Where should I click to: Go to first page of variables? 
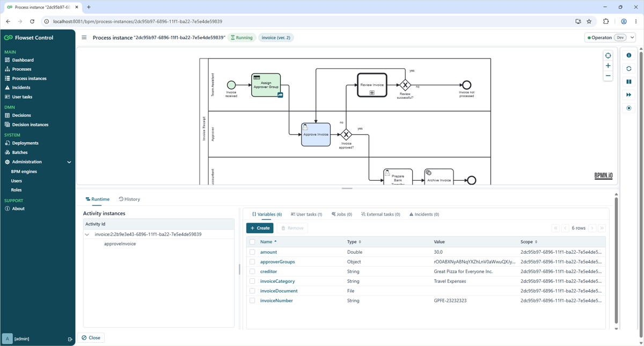click(x=555, y=228)
